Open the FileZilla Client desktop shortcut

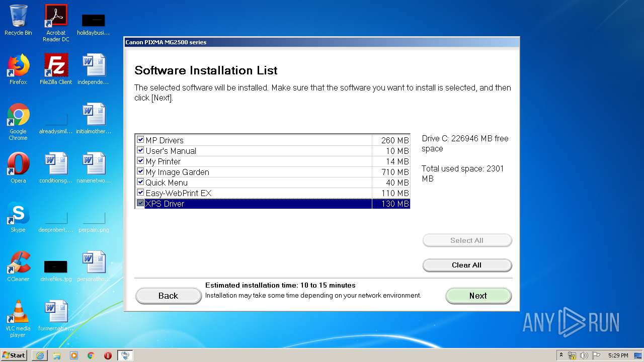coord(56,69)
